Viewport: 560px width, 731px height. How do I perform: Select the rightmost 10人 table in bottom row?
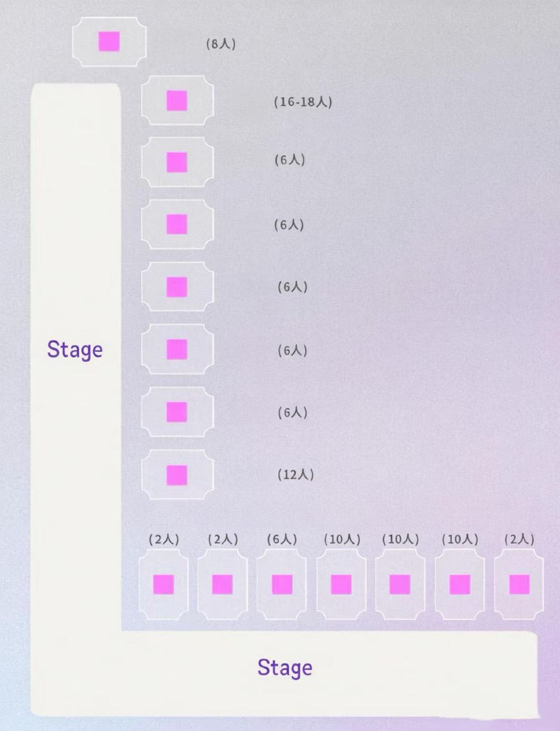[460, 584]
